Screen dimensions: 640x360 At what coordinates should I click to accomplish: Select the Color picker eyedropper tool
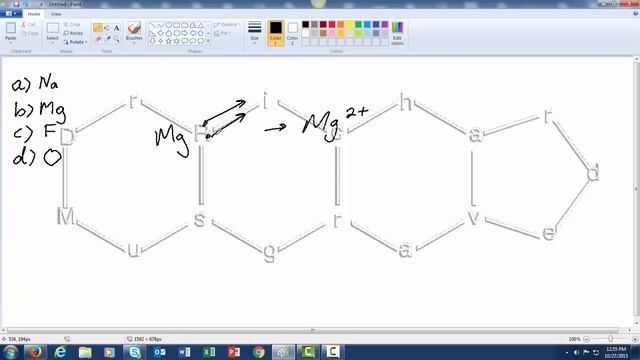[108, 39]
